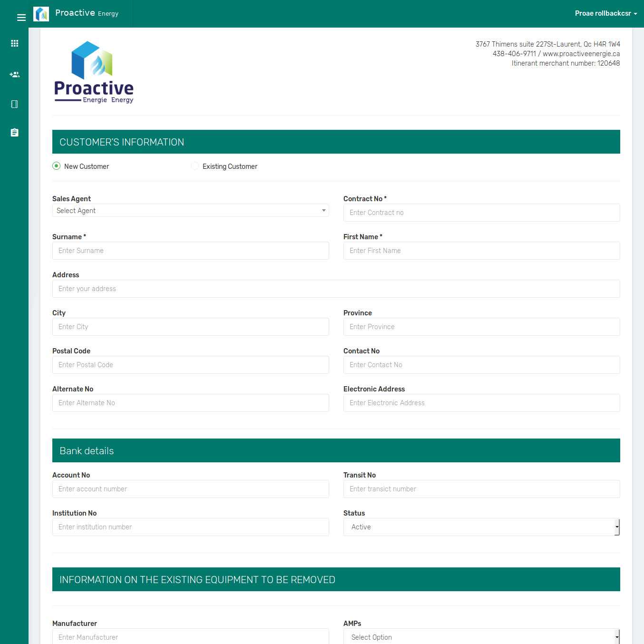The image size is (644, 644).
Task: Open the grid apps sidebar icon
Action: (x=15, y=43)
